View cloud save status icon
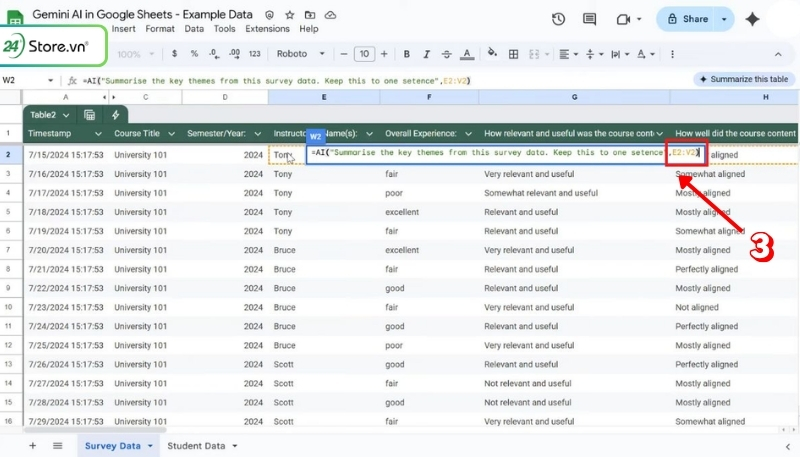Viewport: 800px width, 457px height. [x=331, y=15]
